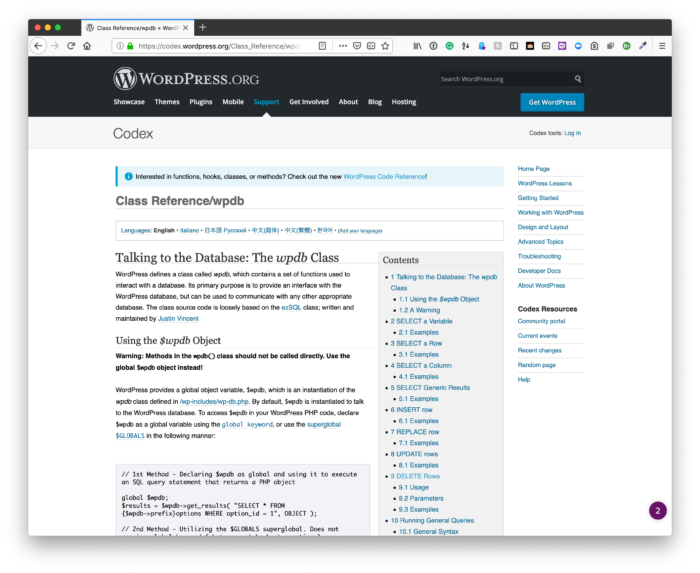Jump to 8 UPDATE rows
The image size is (700, 573).
[414, 454]
